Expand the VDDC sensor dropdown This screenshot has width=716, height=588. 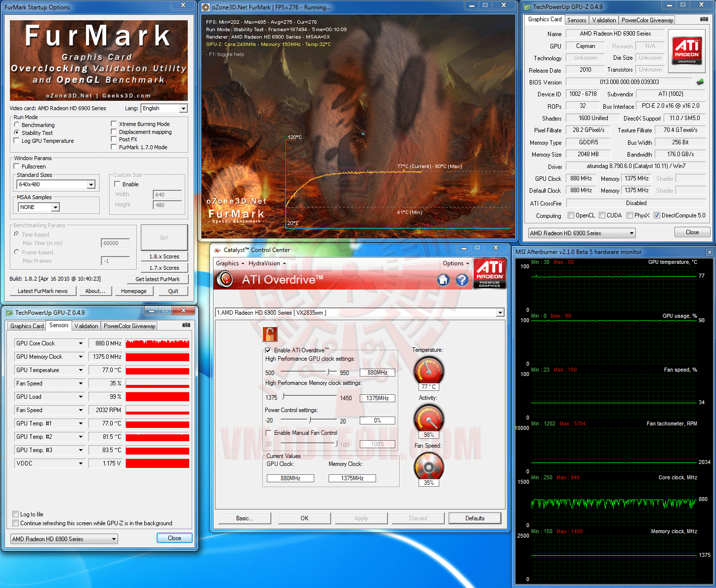pyautogui.click(x=81, y=463)
